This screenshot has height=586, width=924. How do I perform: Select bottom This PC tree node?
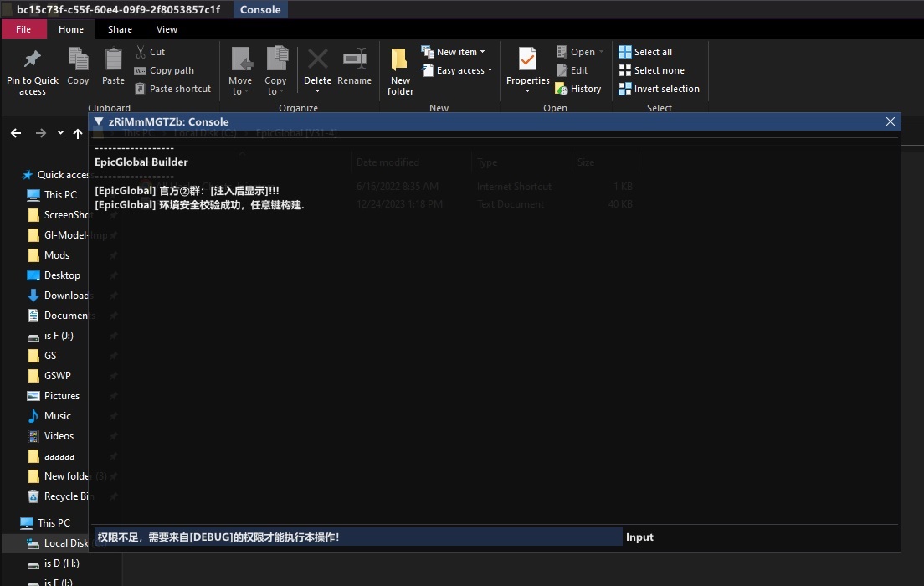45,523
